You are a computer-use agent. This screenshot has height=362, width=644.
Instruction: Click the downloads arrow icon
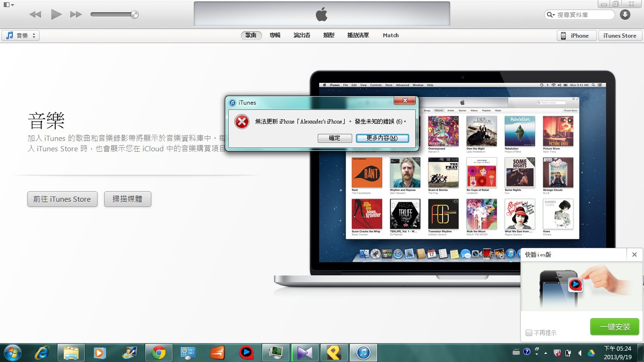click(x=625, y=15)
